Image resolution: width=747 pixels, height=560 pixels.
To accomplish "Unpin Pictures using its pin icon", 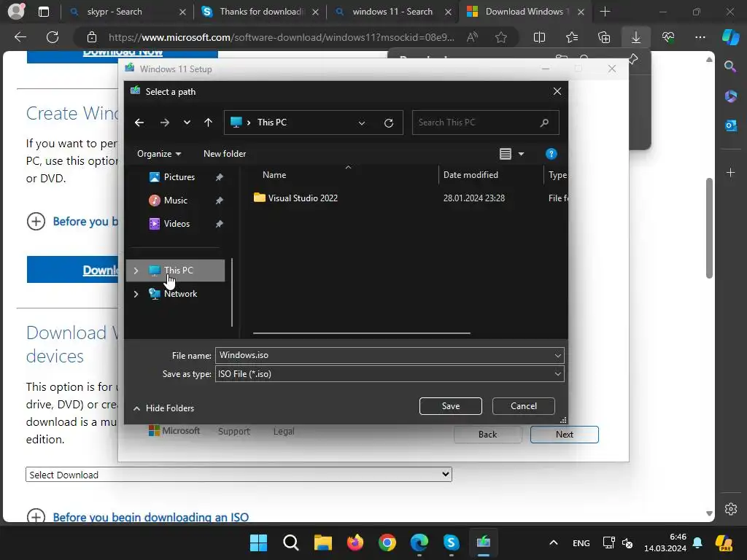I will [x=219, y=177].
